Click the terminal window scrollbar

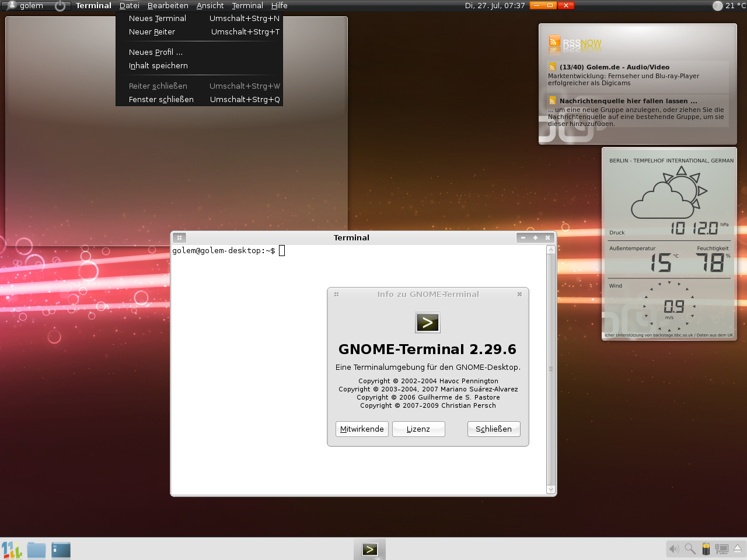click(x=550, y=367)
